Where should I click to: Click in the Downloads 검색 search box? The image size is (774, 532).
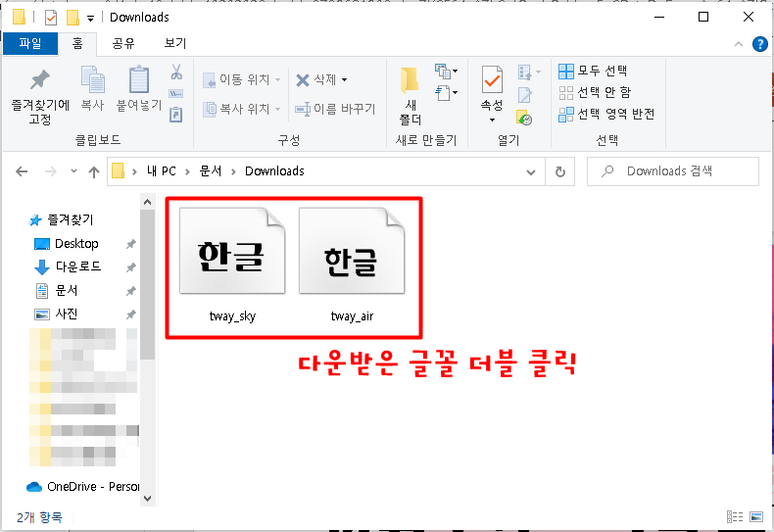672,171
